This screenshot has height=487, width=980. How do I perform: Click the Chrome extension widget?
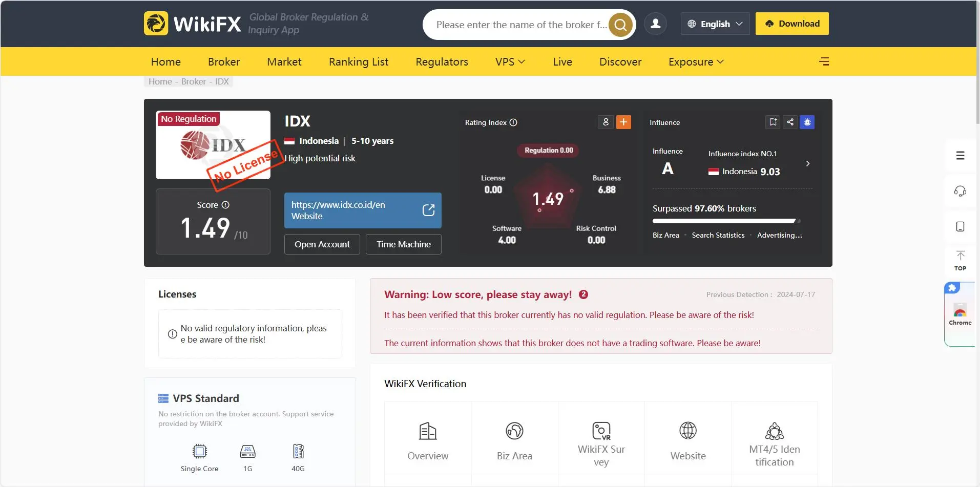[960, 314]
